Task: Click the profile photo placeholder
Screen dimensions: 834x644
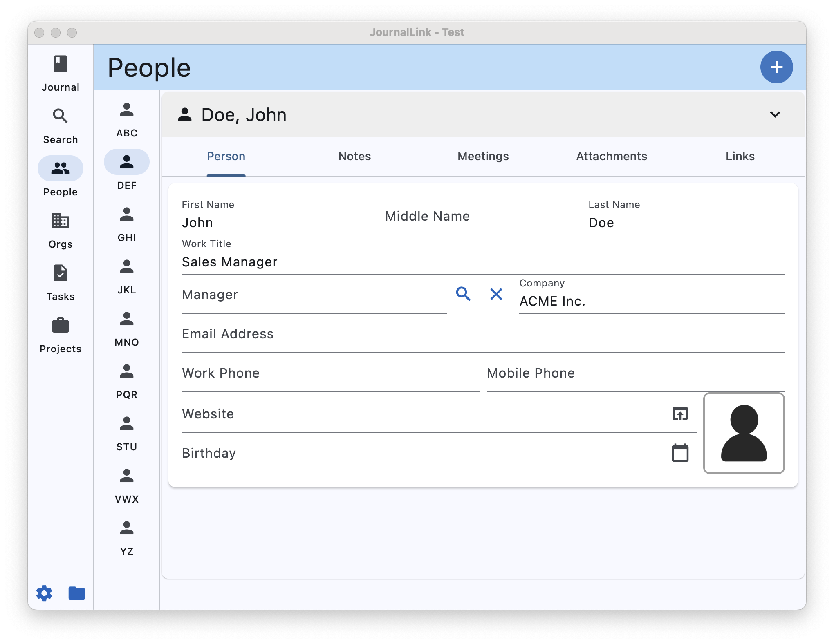Action: tap(744, 433)
